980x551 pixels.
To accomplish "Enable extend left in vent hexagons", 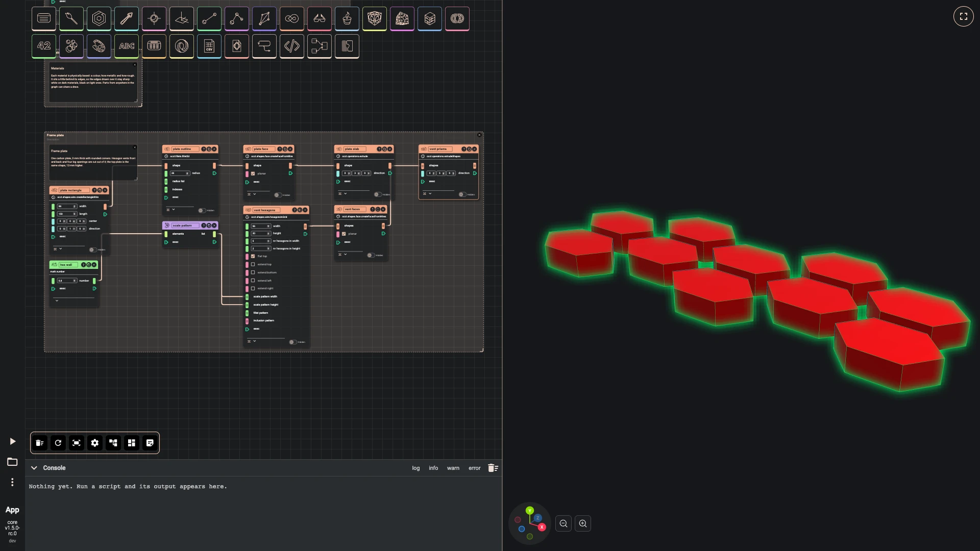I will pos(253,281).
